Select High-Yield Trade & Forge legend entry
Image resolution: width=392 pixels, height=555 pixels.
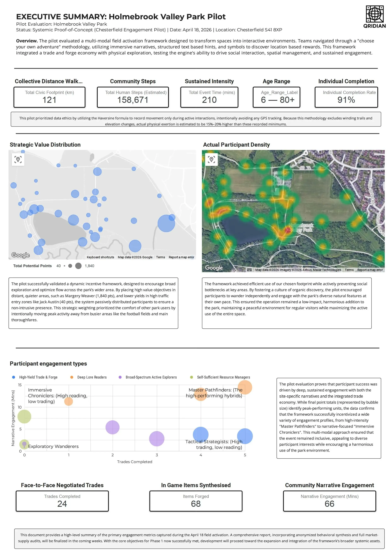coord(35,377)
